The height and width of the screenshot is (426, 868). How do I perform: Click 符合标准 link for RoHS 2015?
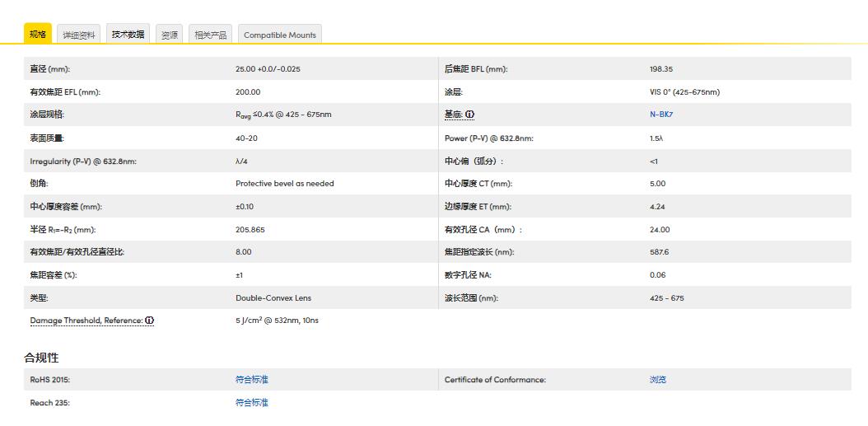251,380
